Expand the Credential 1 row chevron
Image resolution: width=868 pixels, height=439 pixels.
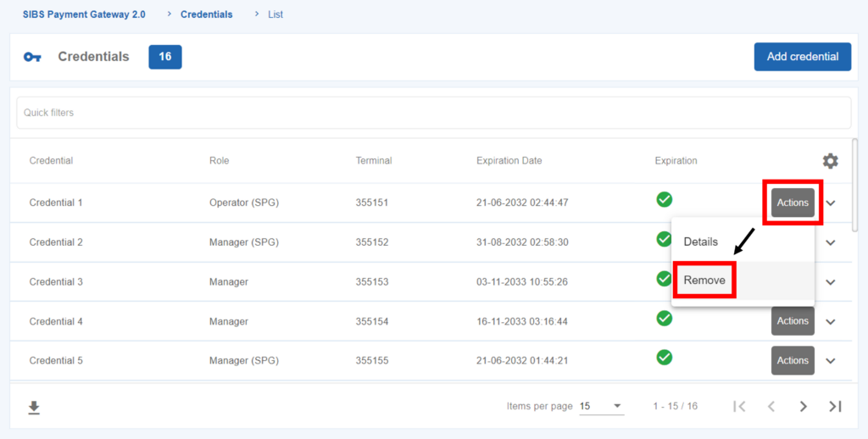[831, 203]
